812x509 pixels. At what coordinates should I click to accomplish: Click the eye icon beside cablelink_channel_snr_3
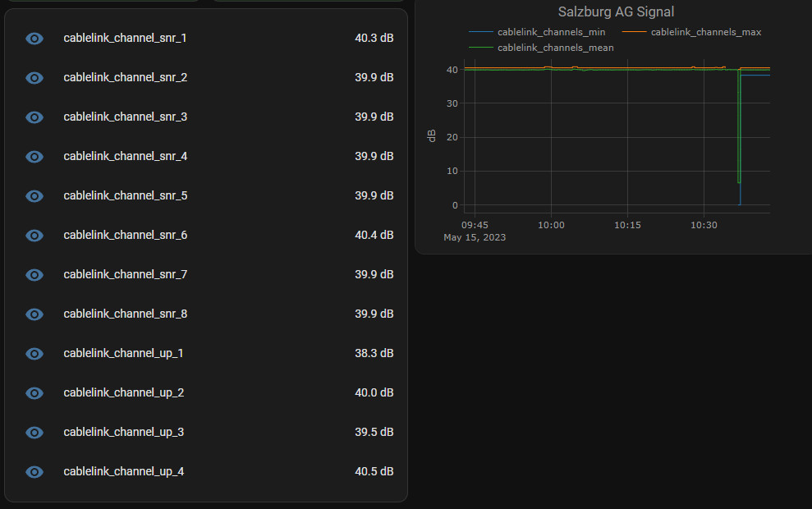coord(34,117)
